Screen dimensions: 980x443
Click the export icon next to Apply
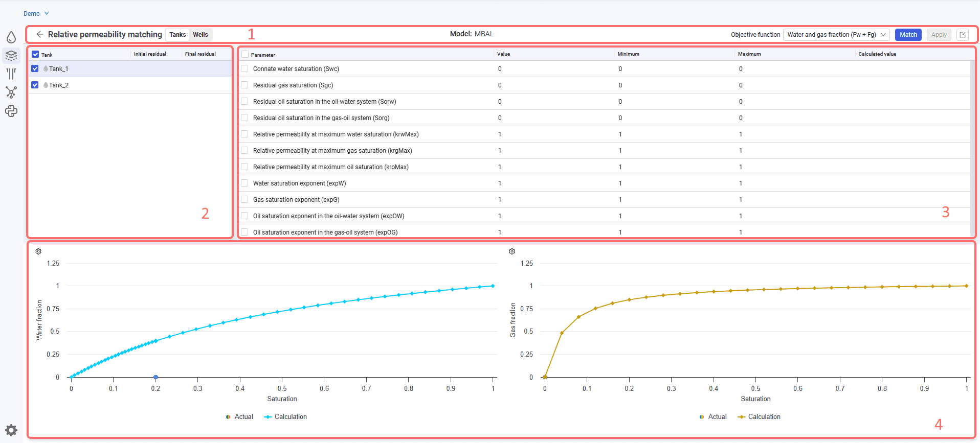click(963, 35)
